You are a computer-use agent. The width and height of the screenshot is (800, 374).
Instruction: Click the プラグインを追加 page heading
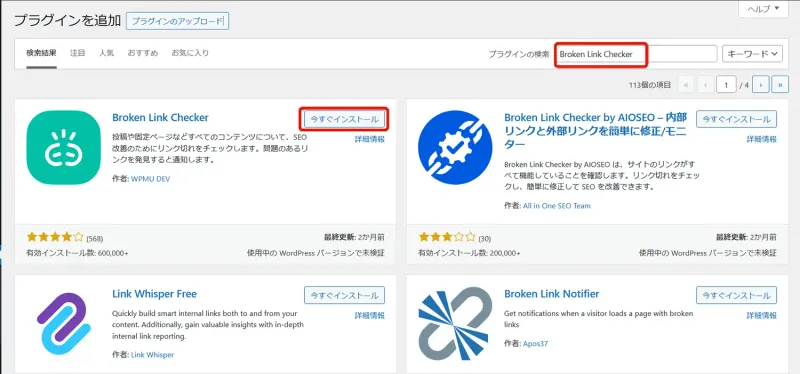pos(67,21)
